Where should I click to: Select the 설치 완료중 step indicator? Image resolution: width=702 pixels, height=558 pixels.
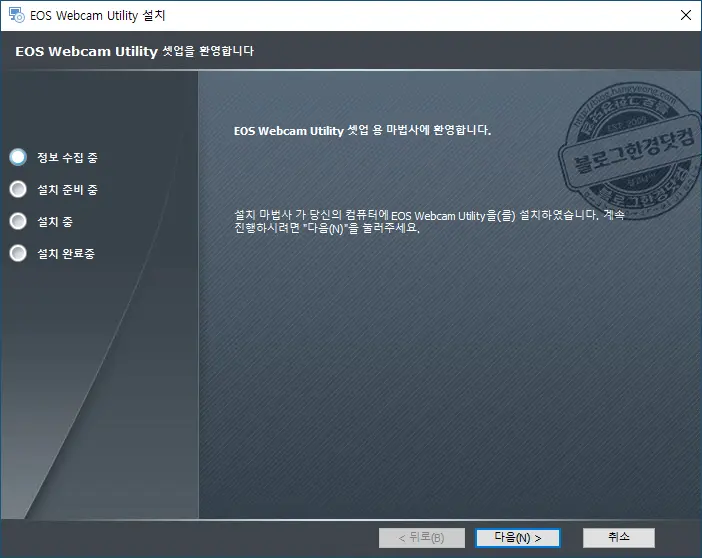[x=18, y=253]
